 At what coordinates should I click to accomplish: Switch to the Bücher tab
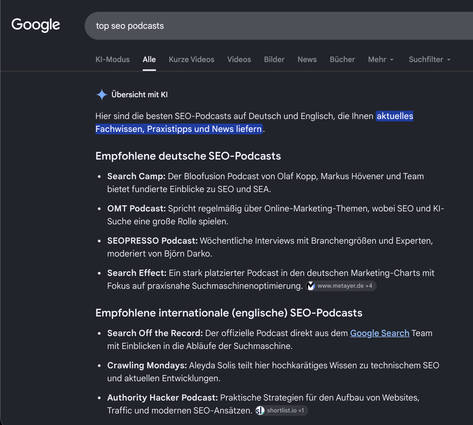342,60
